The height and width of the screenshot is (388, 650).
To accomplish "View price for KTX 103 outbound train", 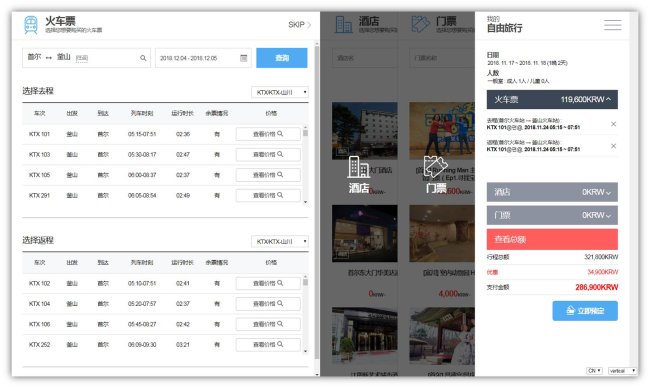I will coord(268,154).
